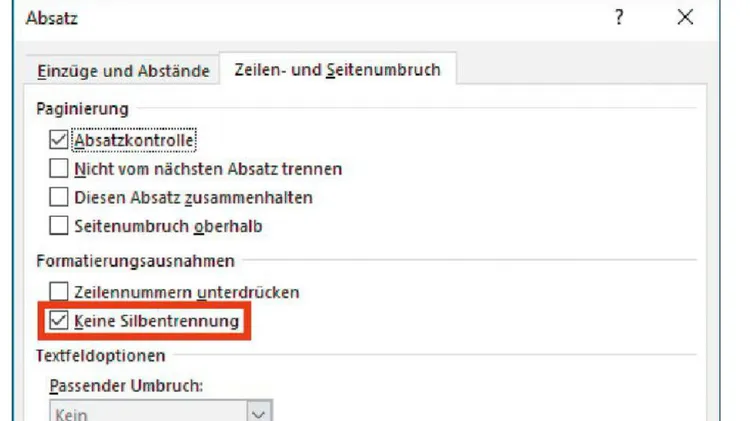Click the Diesen Absatz zusammenhalten label text
This screenshot has width=750, height=421.
click(x=193, y=198)
